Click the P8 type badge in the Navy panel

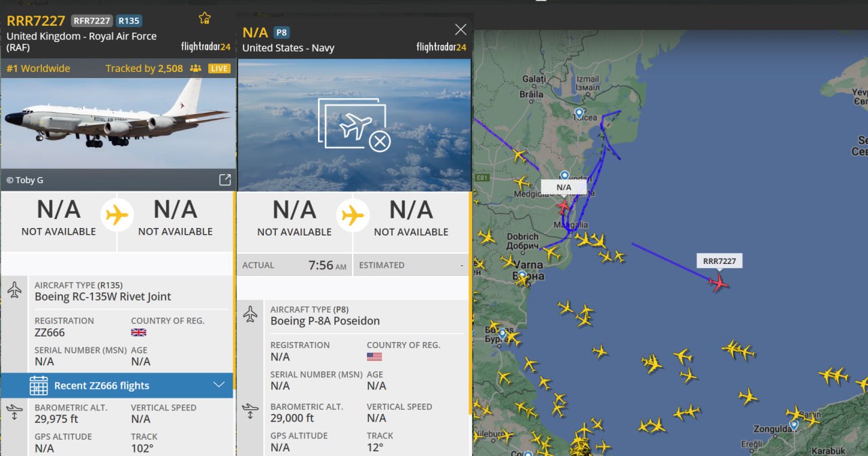pos(281,33)
